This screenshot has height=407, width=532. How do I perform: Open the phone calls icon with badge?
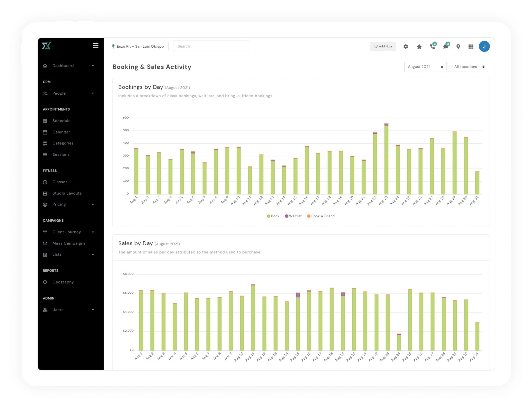pos(433,46)
